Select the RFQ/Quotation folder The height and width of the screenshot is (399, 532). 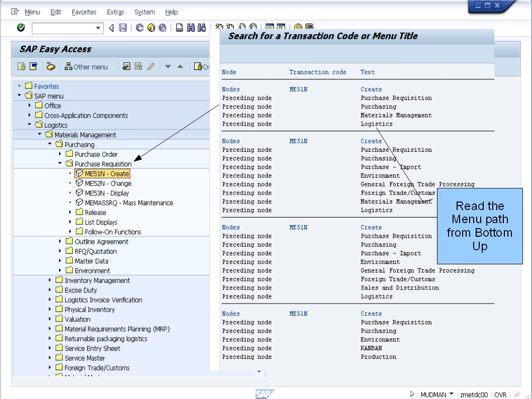tap(96, 252)
